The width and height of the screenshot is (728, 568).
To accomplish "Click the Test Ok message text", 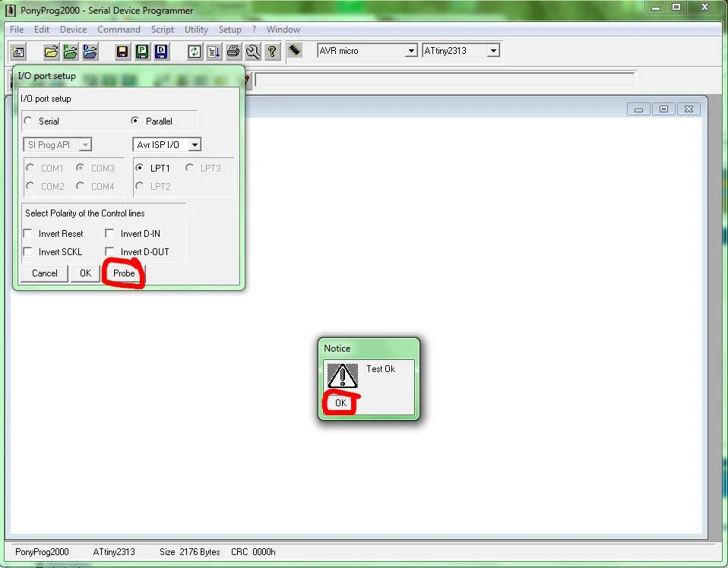I will [x=381, y=369].
